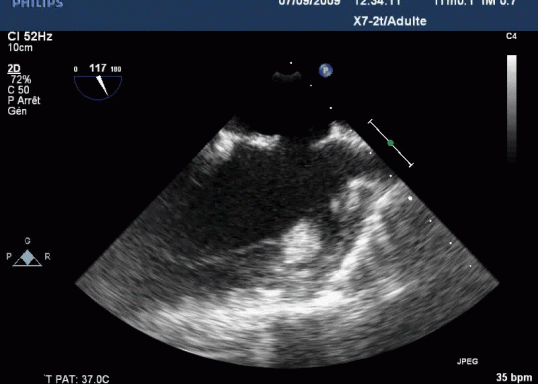This screenshot has width=538, height=384.
Task: Click the CI 52Hz frame rate text
Action: click(x=30, y=36)
